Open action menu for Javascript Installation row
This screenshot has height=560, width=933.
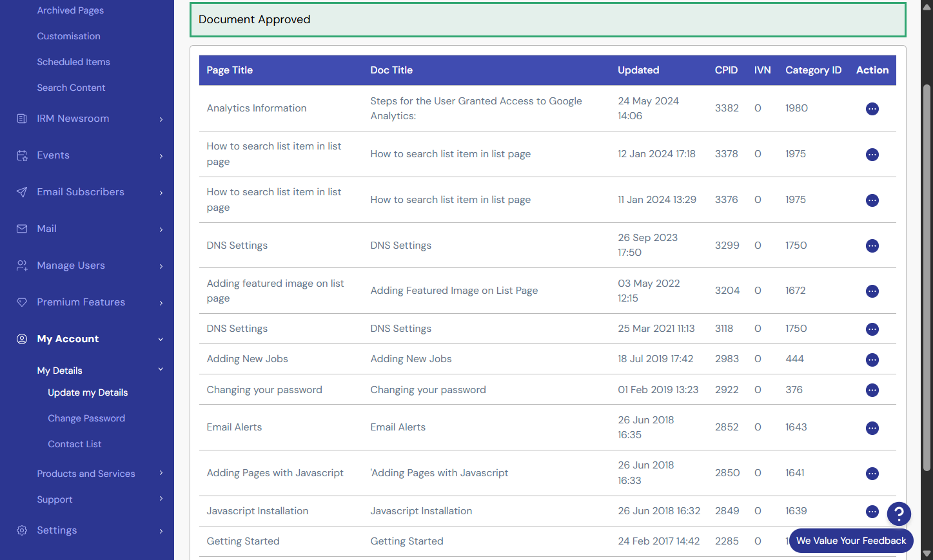pos(872,512)
